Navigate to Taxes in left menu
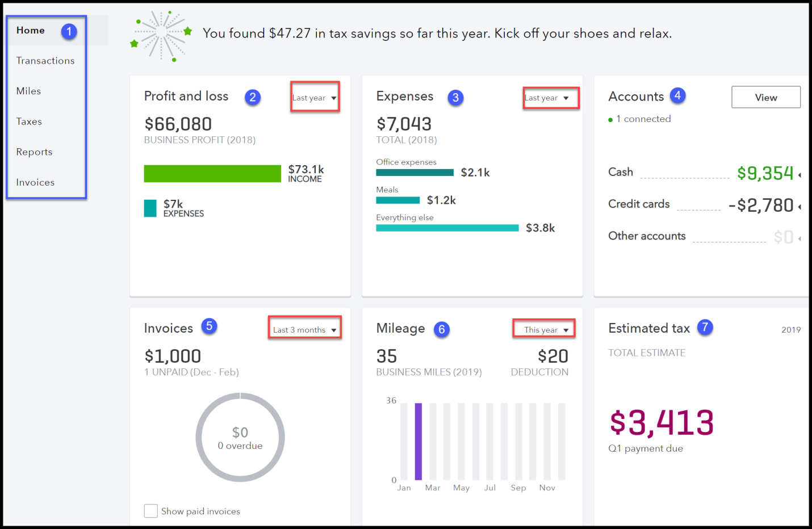 coord(29,121)
